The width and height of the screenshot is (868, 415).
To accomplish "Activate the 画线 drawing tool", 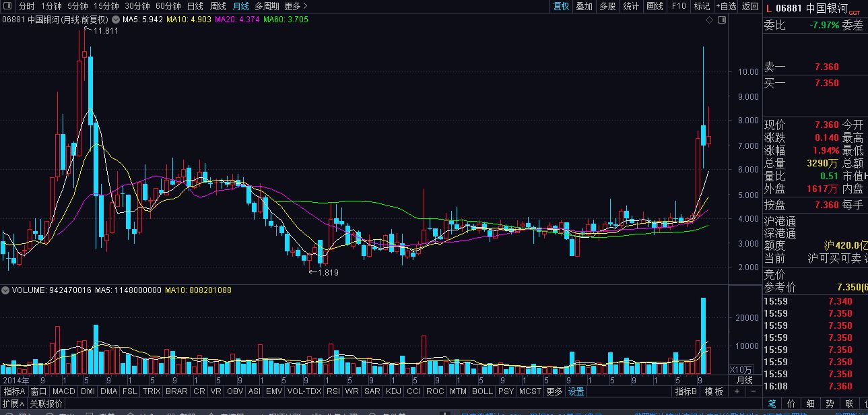I will pos(655,6).
